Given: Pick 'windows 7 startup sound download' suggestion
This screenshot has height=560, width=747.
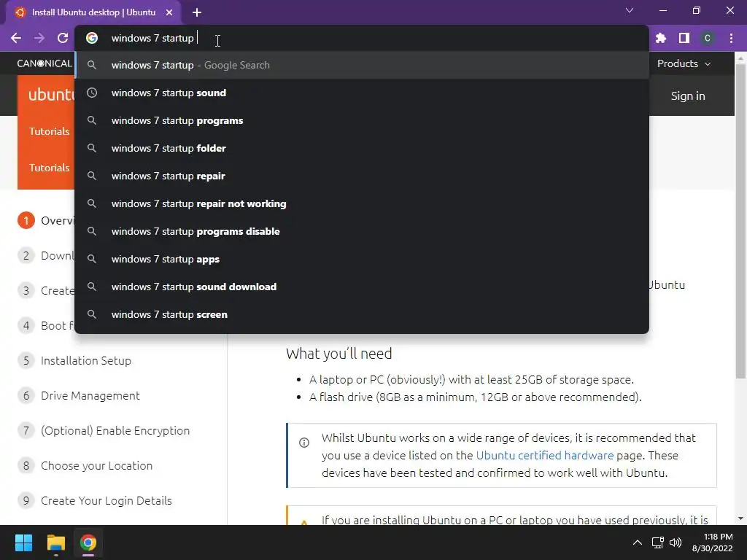Looking at the screenshot, I should pyautogui.click(x=362, y=287).
